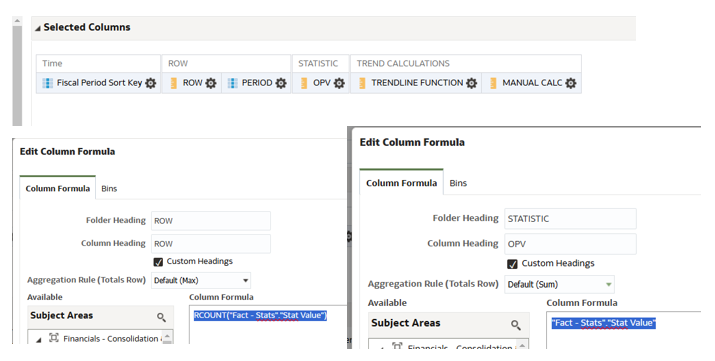Open gear options for PERIOD column
Screen dimensions: 715x361
(281, 83)
